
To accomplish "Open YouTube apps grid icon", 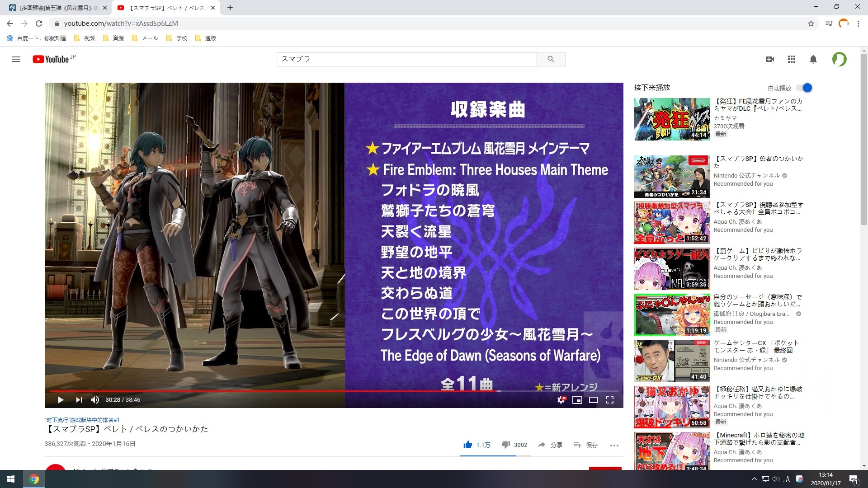I will click(x=791, y=59).
